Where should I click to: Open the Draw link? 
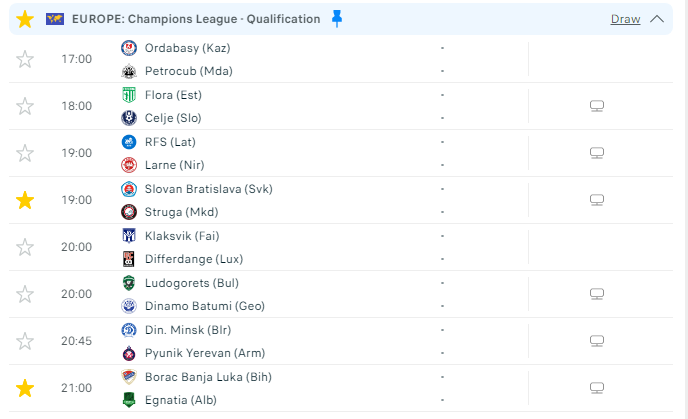pyautogui.click(x=625, y=19)
